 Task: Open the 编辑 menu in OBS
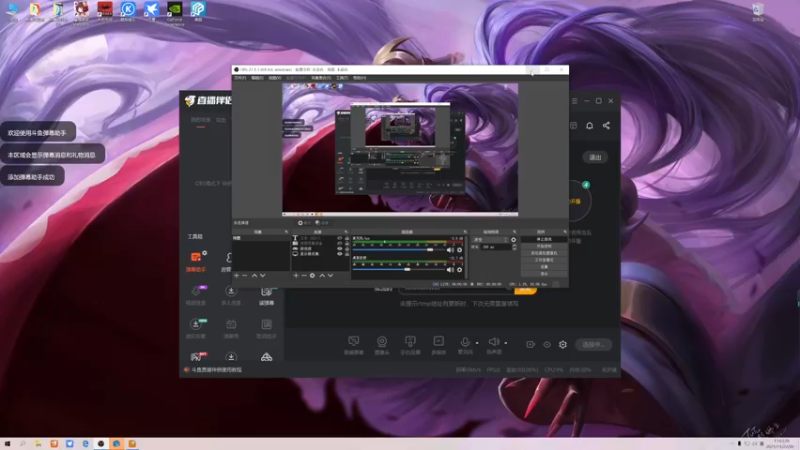point(257,78)
